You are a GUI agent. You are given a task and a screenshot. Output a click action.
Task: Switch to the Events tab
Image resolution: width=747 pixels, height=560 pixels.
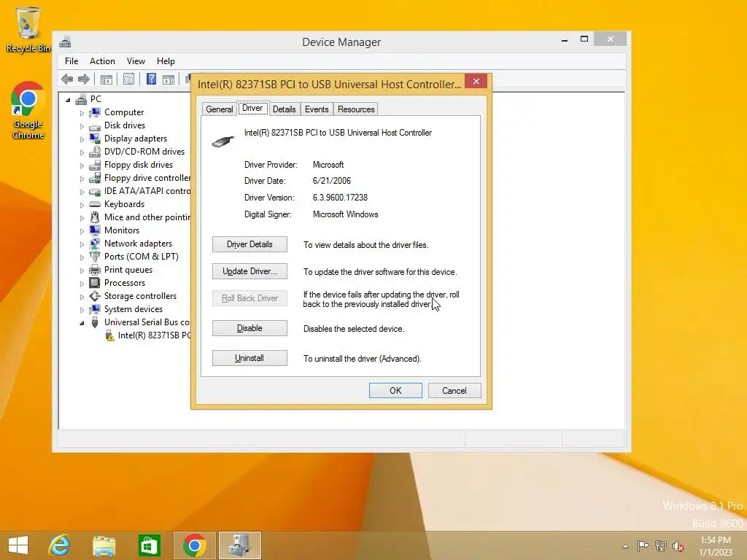[317, 109]
